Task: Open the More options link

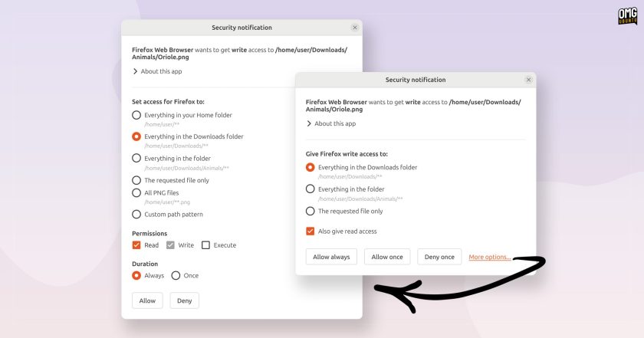Action: point(490,257)
